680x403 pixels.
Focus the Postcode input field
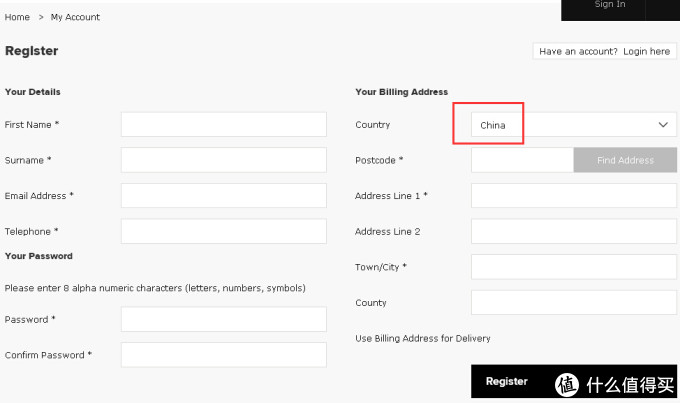pos(523,160)
